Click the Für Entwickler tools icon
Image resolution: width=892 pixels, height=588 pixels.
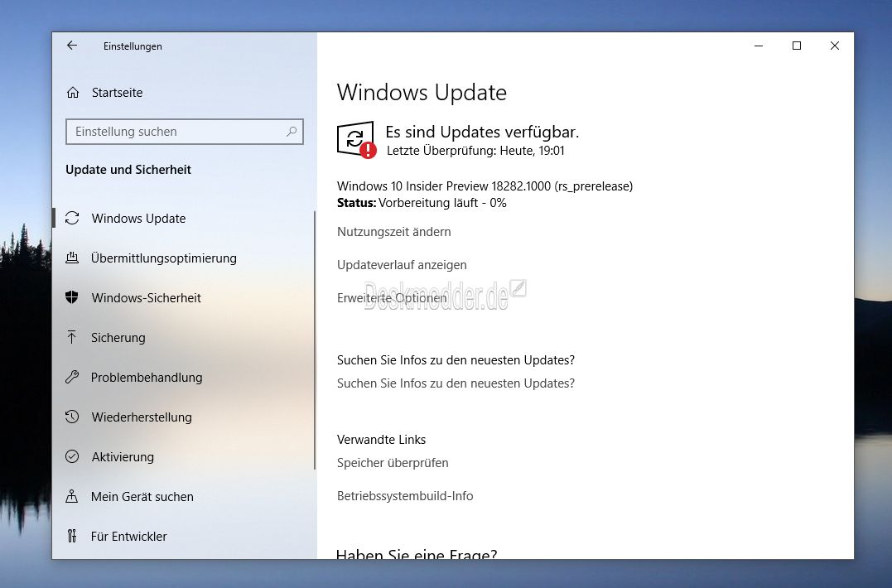pyautogui.click(x=72, y=537)
